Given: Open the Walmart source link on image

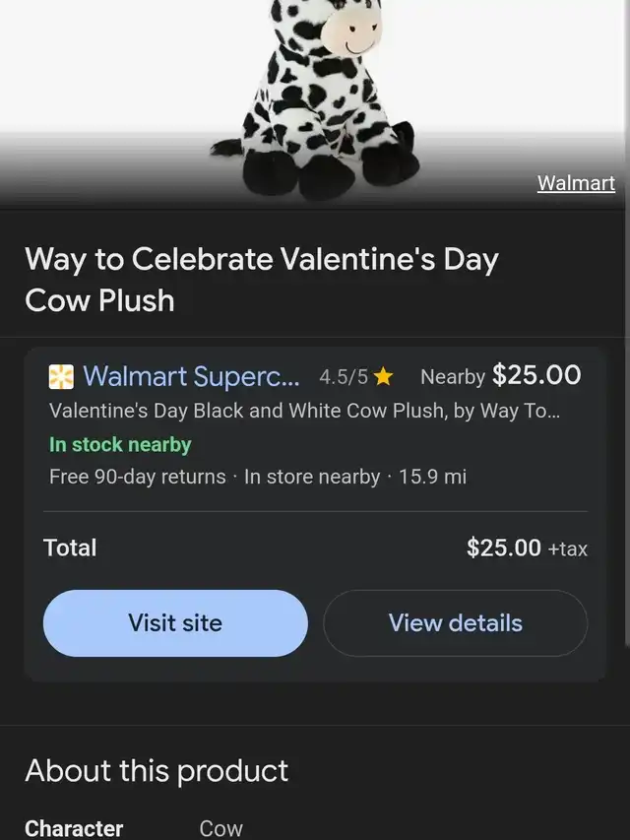Looking at the screenshot, I should point(576,183).
